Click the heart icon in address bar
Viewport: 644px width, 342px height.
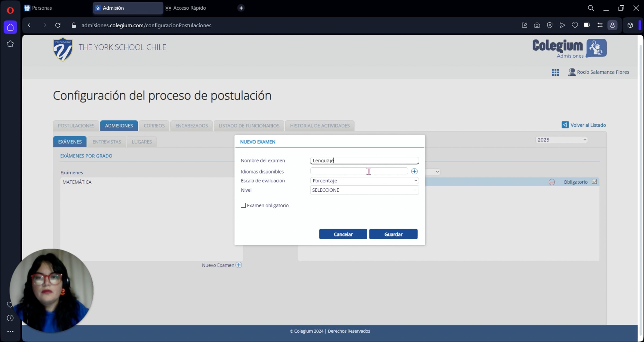click(575, 25)
